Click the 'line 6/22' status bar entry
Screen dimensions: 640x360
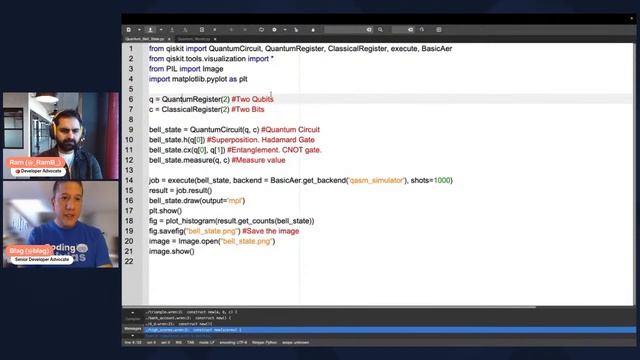coord(133,343)
